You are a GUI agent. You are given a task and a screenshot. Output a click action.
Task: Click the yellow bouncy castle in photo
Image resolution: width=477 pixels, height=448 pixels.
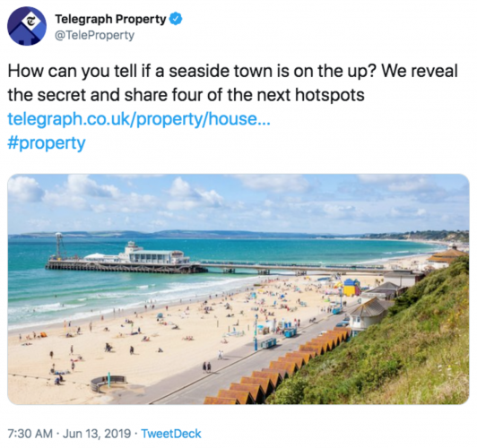tap(351, 288)
